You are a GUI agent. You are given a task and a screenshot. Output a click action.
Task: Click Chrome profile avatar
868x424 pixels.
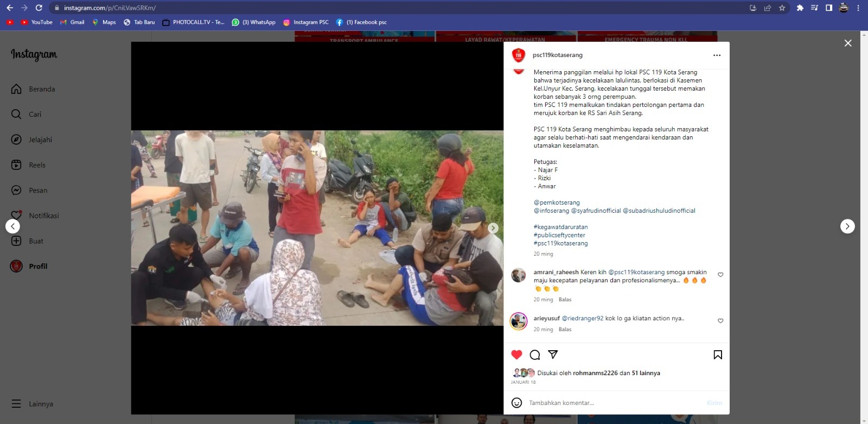844,8
